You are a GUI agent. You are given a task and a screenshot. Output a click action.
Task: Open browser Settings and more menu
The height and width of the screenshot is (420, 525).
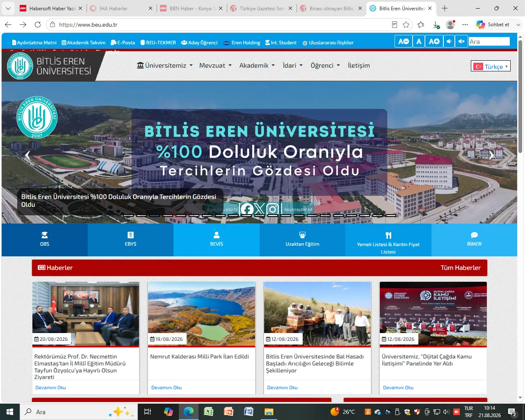[465, 25]
